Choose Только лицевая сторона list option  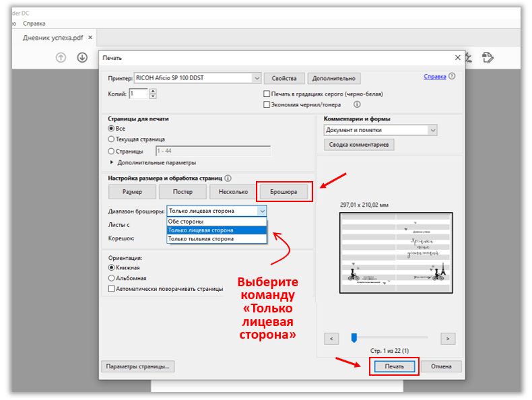point(217,230)
